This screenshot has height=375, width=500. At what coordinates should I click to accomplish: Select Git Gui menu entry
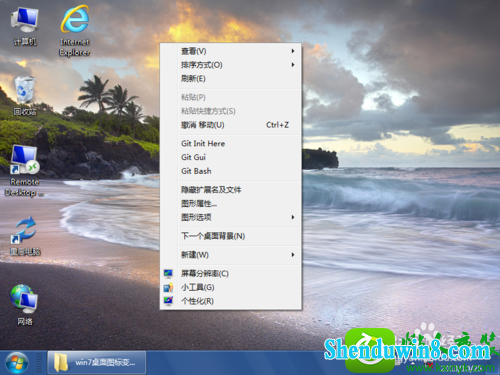(x=231, y=157)
